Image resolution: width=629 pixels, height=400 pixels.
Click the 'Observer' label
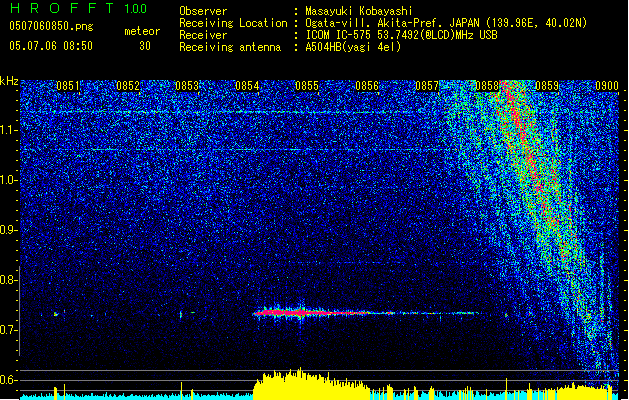(203, 11)
